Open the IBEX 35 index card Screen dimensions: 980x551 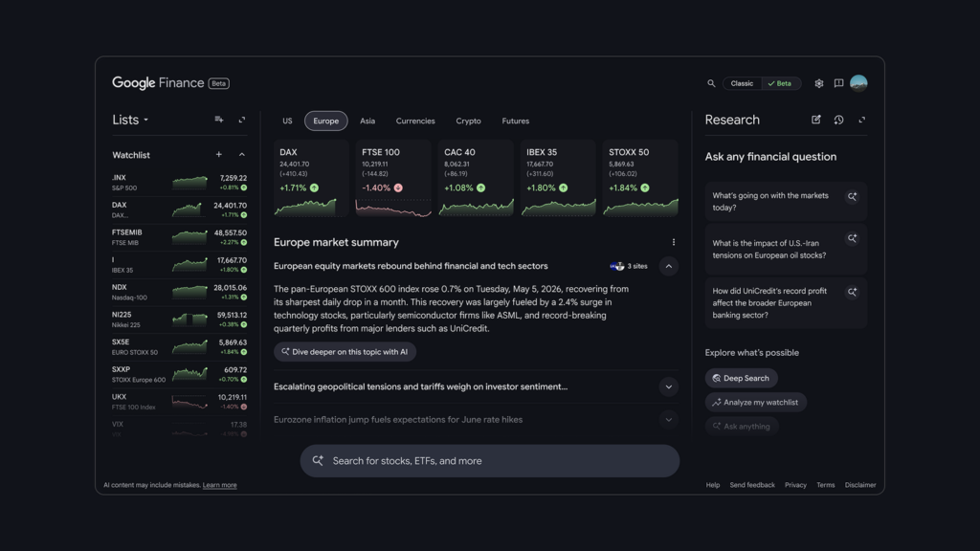[558, 178]
